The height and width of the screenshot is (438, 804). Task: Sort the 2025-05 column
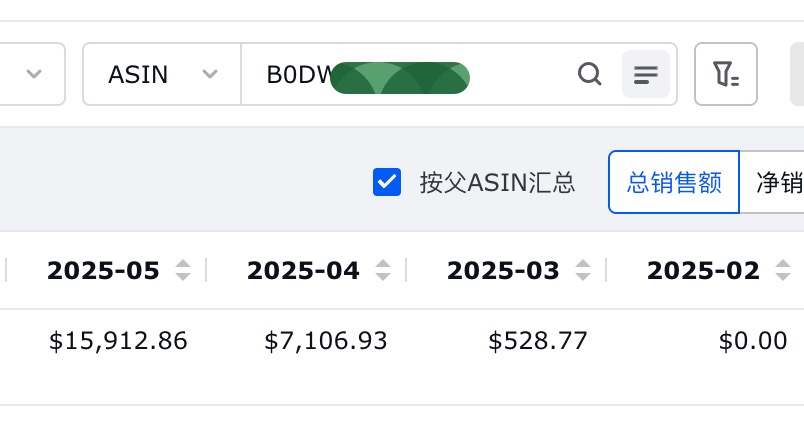(x=183, y=270)
